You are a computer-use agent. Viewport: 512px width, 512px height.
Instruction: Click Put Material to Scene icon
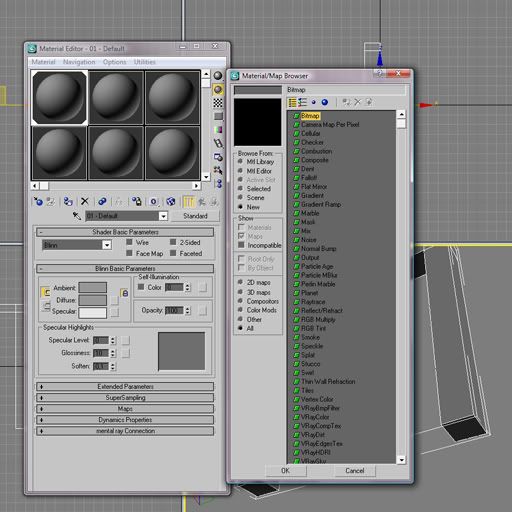point(51,201)
